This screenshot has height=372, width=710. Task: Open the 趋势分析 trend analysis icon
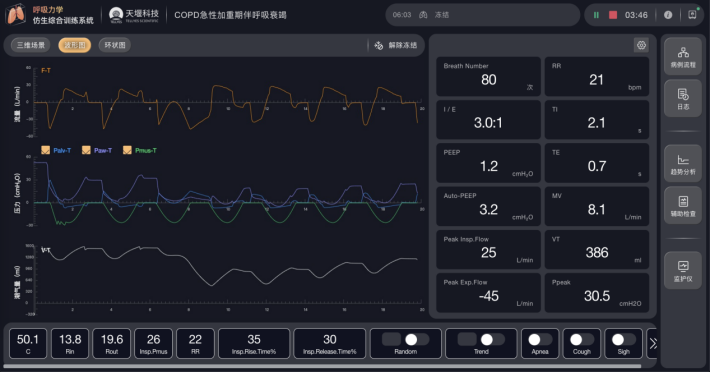tap(683, 163)
